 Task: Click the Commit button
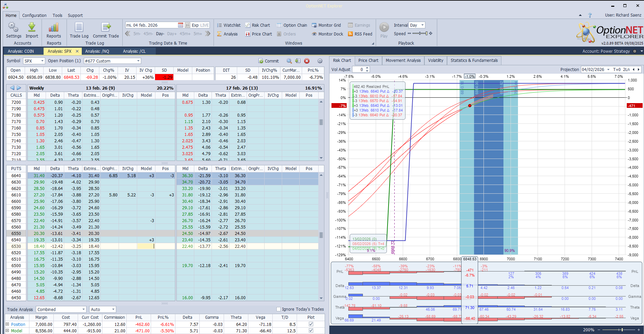pos(269,61)
